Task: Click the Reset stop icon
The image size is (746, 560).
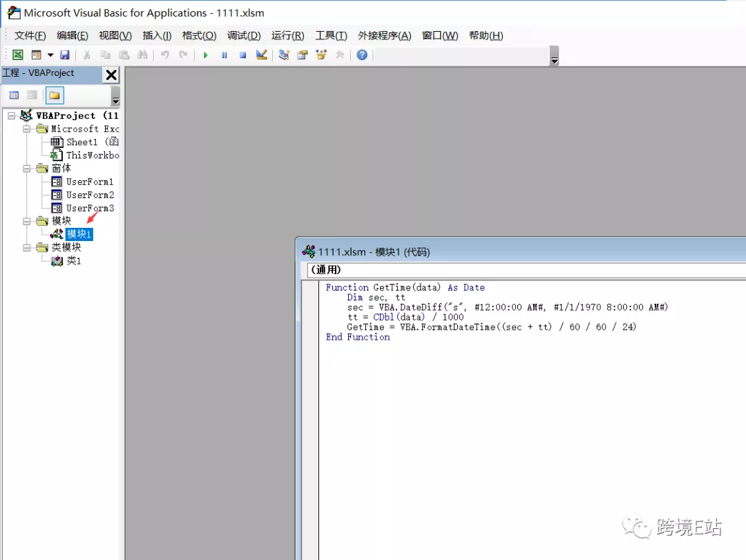Action: (242, 55)
